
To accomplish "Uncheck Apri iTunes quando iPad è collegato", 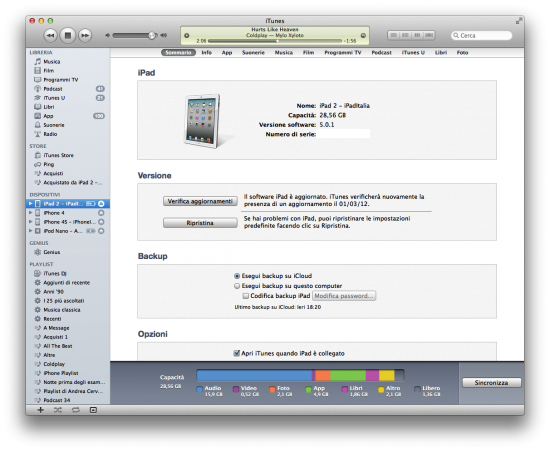I will [x=237, y=353].
